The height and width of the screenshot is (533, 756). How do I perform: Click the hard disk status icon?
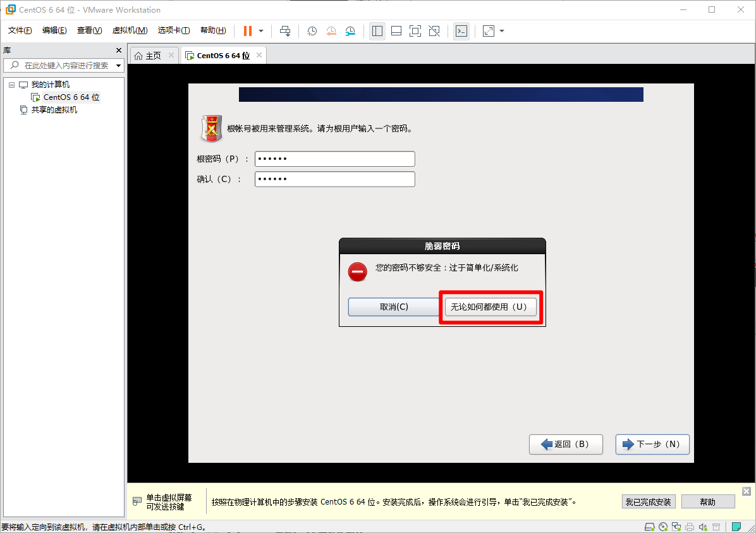pyautogui.click(x=650, y=527)
